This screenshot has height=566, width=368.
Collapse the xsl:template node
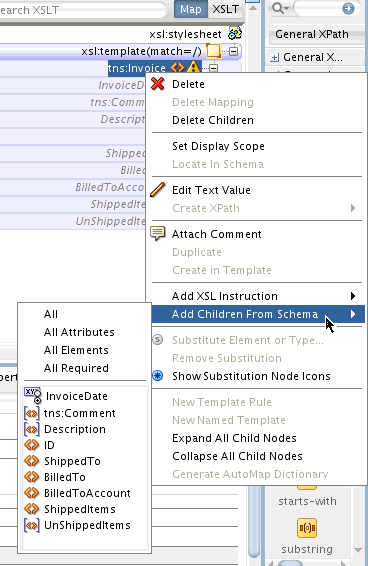pyautogui.click(x=234, y=51)
